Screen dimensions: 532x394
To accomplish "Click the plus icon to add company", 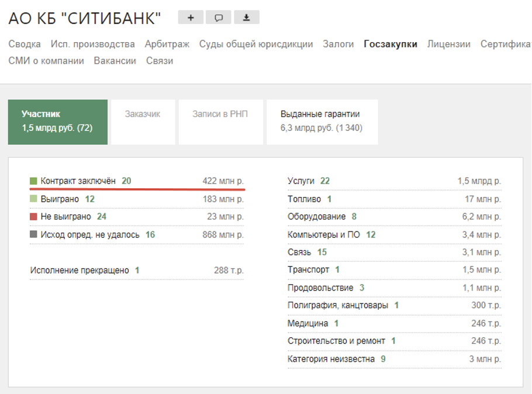I will [x=191, y=17].
